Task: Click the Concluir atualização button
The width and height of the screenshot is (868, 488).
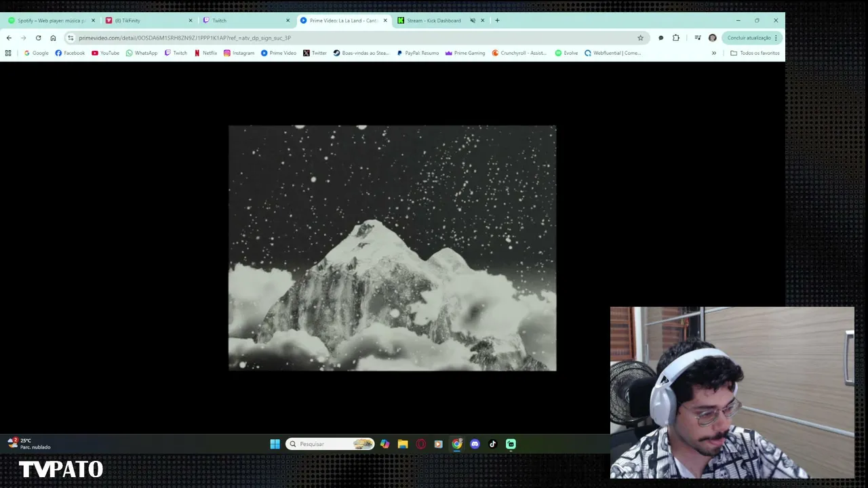Action: coord(749,38)
